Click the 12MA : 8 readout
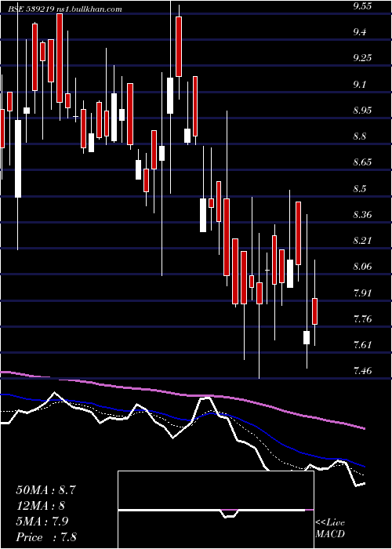Image resolution: width=392 pixels, height=549 pixels. pyautogui.click(x=42, y=505)
